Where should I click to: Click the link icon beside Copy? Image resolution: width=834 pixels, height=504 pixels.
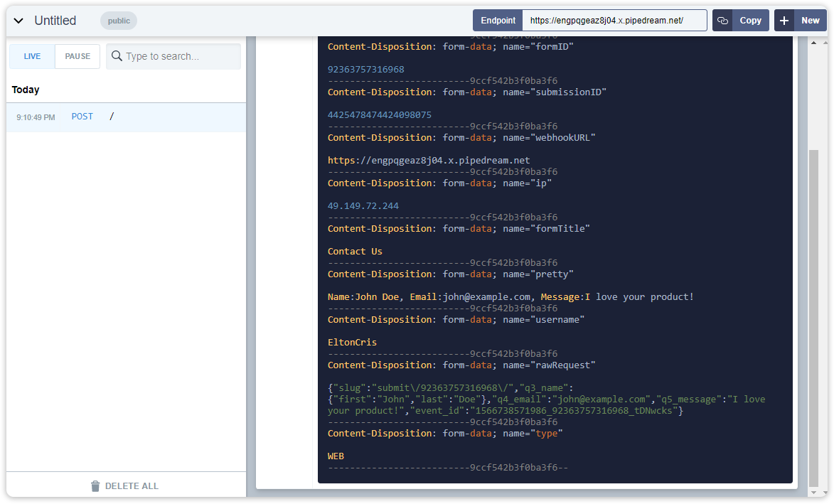tap(722, 21)
